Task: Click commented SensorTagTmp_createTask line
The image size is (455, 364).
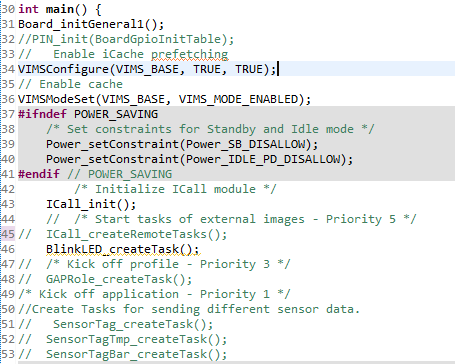Action: point(122,339)
